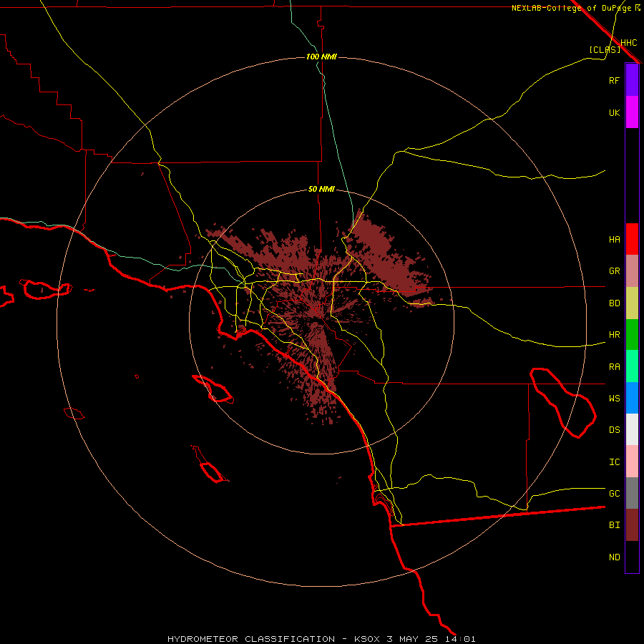The height and width of the screenshot is (644, 644).
Task: Click the [CLAS] units label
Action: tap(605, 49)
